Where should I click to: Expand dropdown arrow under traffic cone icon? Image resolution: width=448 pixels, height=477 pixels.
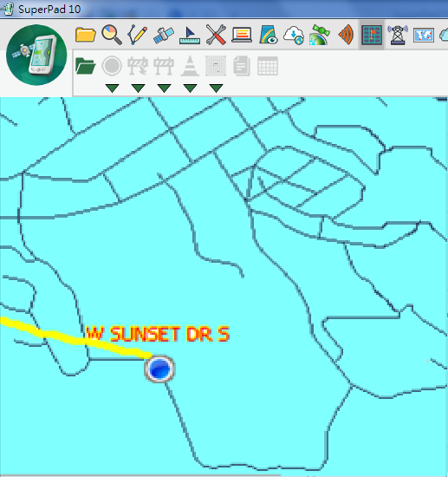191,88
